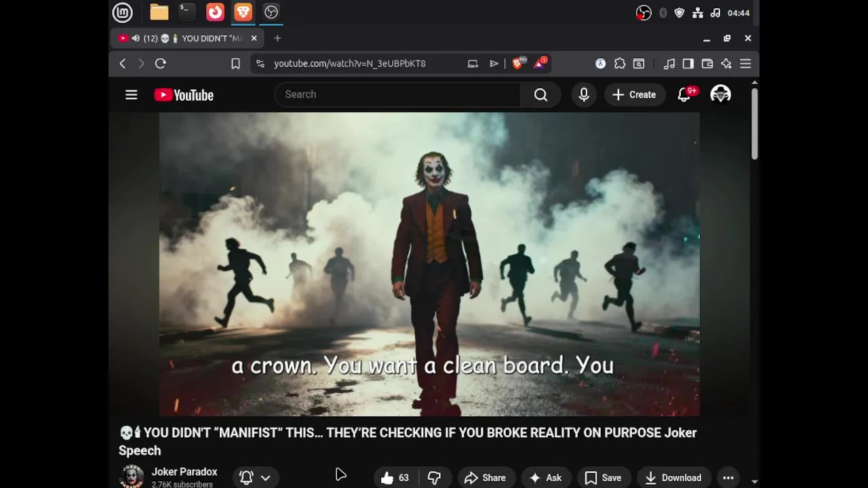Click the page vertical scrollbar thumb
This screenshot has width=868, height=488.
[x=754, y=124]
